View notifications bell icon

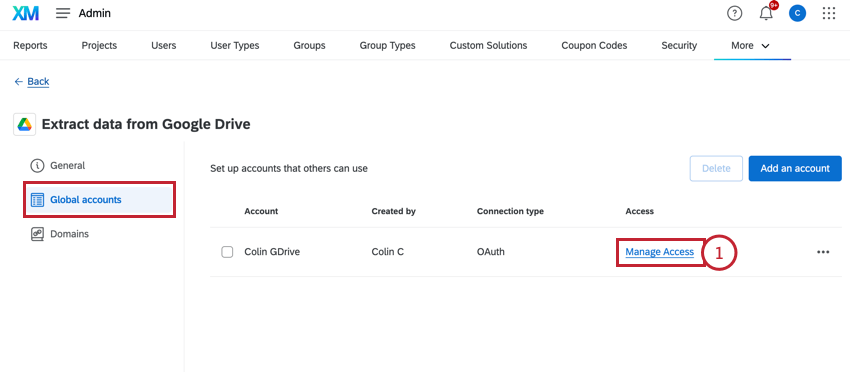tap(766, 14)
